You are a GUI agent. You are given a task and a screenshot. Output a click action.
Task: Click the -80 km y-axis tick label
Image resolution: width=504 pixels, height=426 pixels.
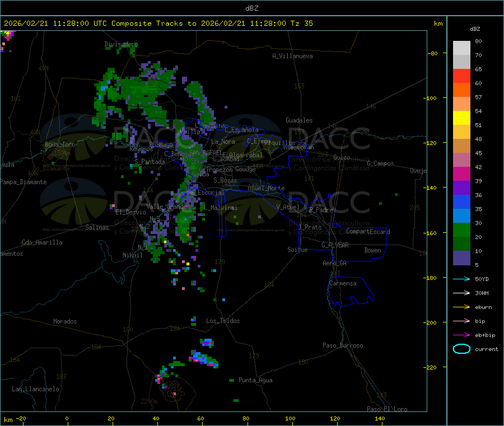click(x=433, y=53)
